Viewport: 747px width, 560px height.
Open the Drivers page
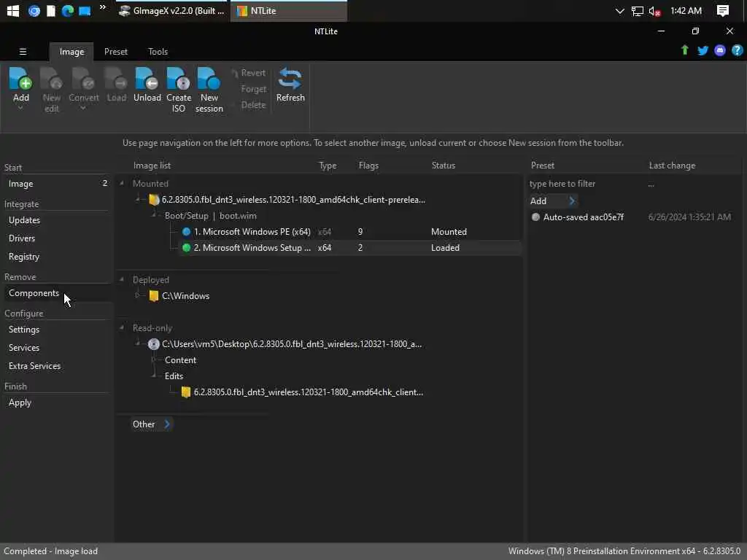[x=22, y=238]
